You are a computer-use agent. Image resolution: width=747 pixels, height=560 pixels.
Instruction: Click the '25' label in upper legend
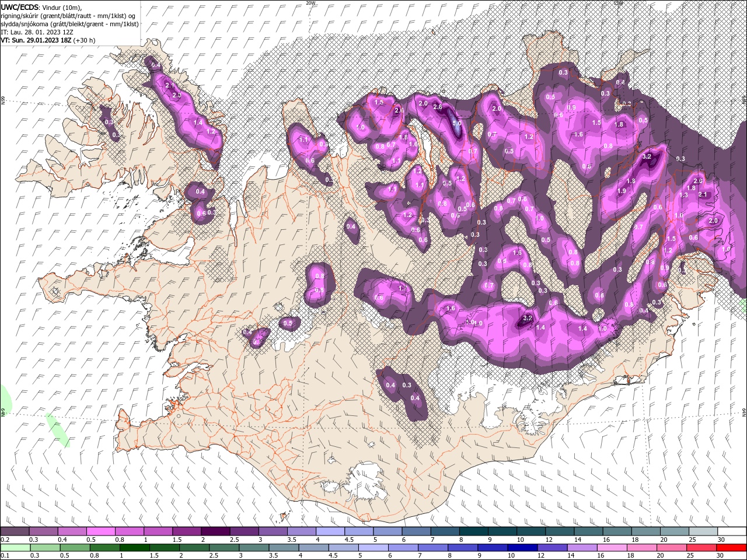693,540
